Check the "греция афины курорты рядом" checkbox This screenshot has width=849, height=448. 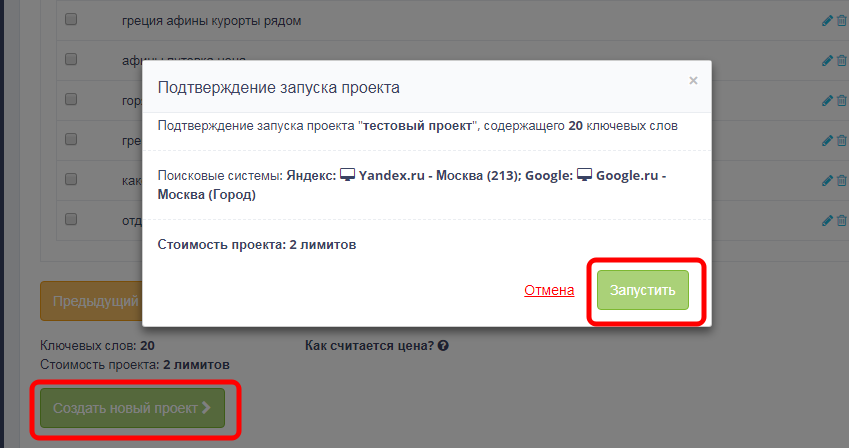coord(71,20)
